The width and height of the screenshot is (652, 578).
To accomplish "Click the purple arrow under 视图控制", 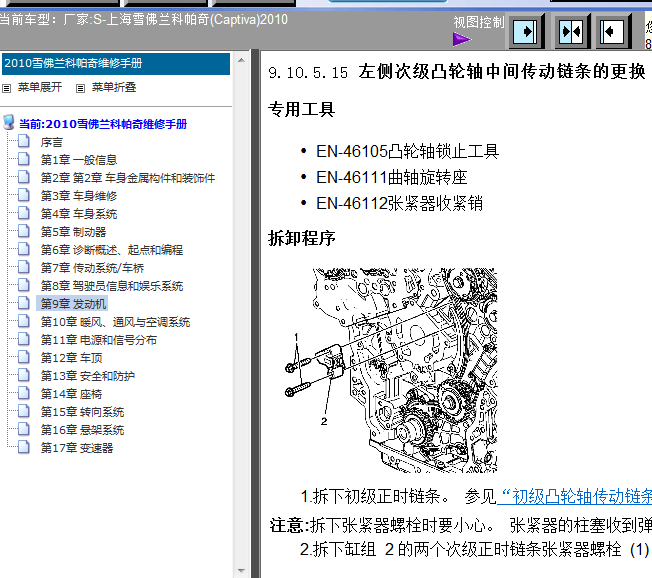I will 462,40.
